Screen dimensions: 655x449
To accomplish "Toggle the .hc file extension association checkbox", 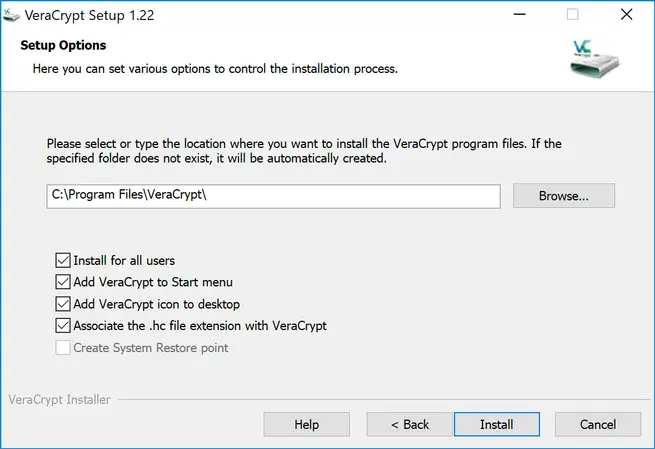I will [x=64, y=326].
